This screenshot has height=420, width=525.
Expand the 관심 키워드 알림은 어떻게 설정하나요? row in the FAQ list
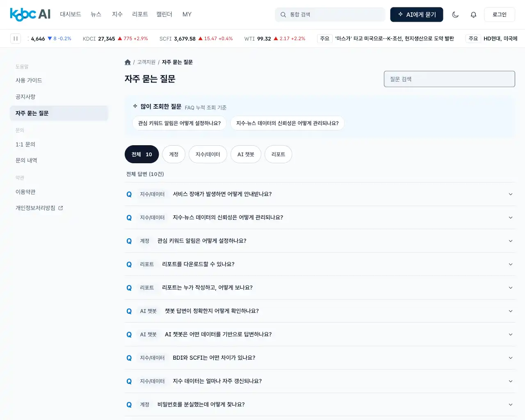click(320, 241)
